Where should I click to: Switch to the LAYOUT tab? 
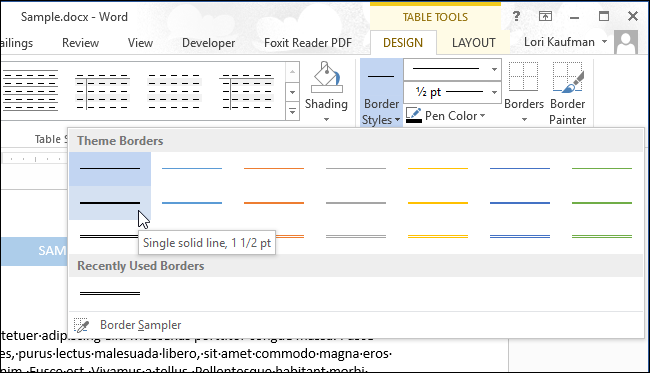pos(473,43)
